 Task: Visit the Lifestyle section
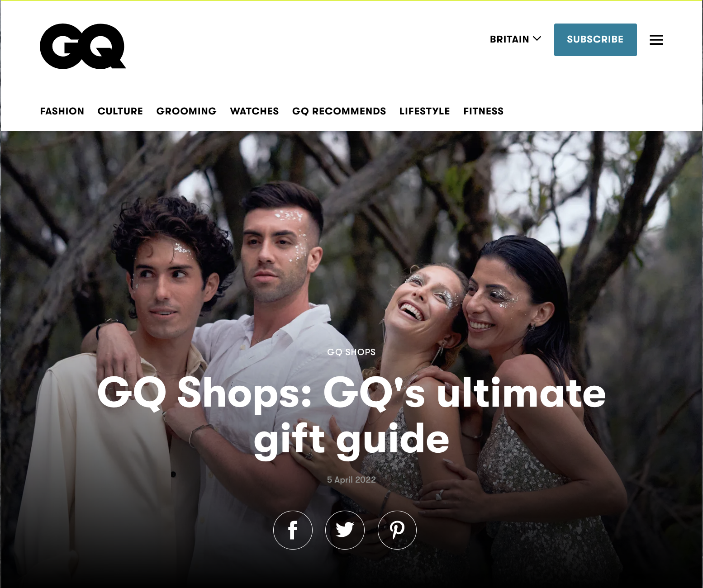point(425,111)
